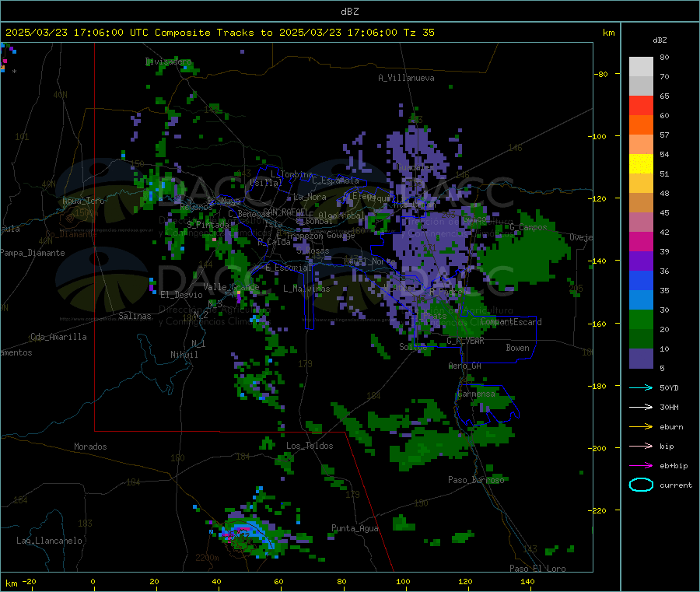
Task: Click the 'Guadales' place label on map
Action: (415, 167)
